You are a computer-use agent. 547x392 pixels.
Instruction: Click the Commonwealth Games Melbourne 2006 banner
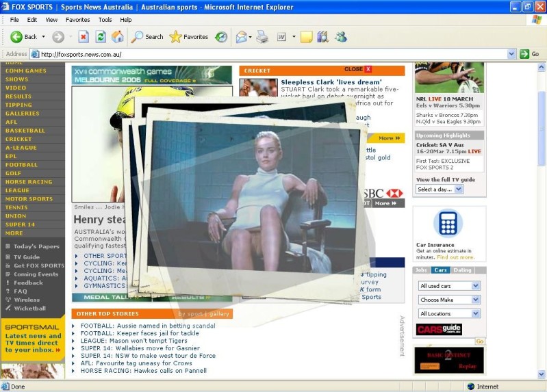pos(152,75)
